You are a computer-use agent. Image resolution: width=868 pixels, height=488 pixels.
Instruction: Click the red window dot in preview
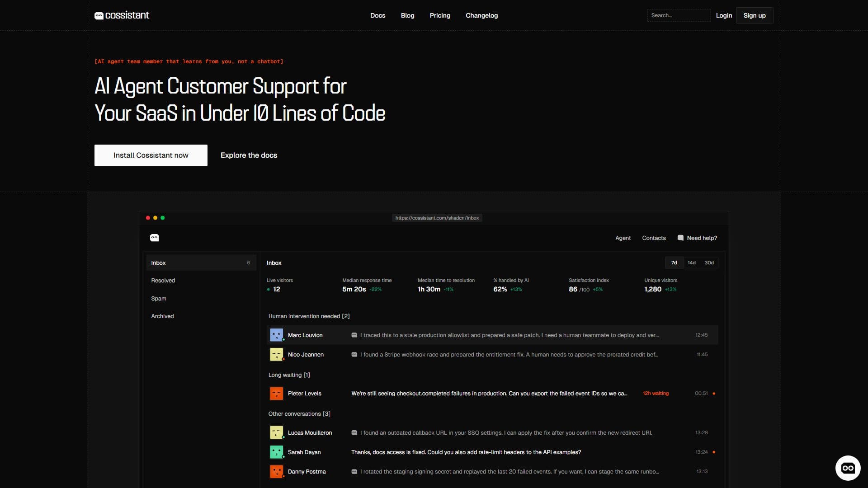coord(148,218)
